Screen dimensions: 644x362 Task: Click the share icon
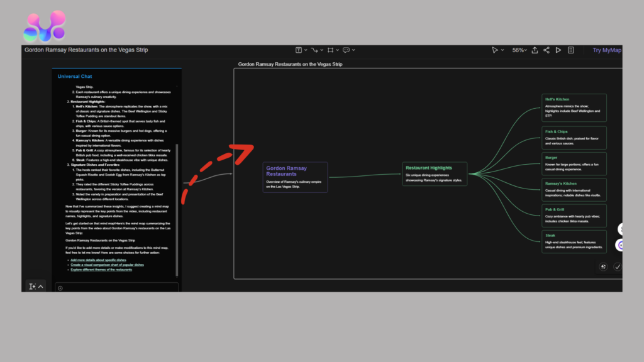click(547, 50)
